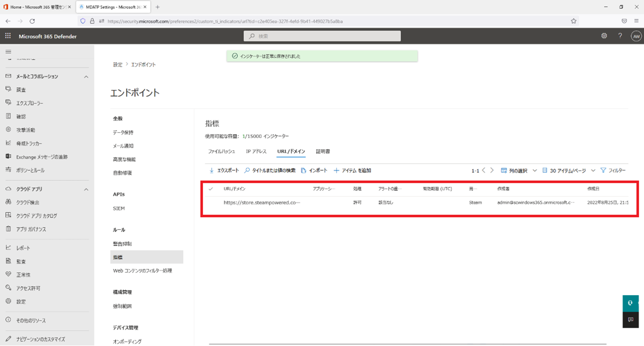
Task: Click the アプリ ガバナンス clipboard icon
Action: [8, 229]
